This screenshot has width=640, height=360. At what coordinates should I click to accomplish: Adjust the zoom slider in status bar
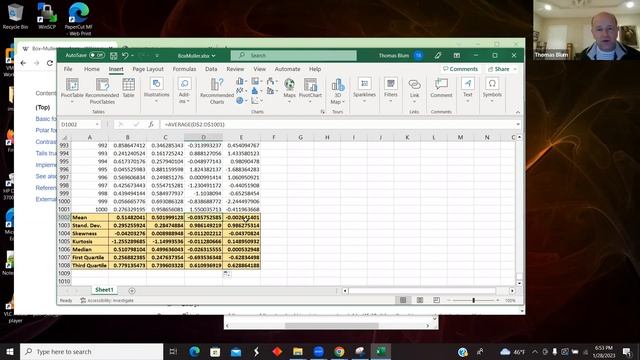pyautogui.click(x=473, y=300)
